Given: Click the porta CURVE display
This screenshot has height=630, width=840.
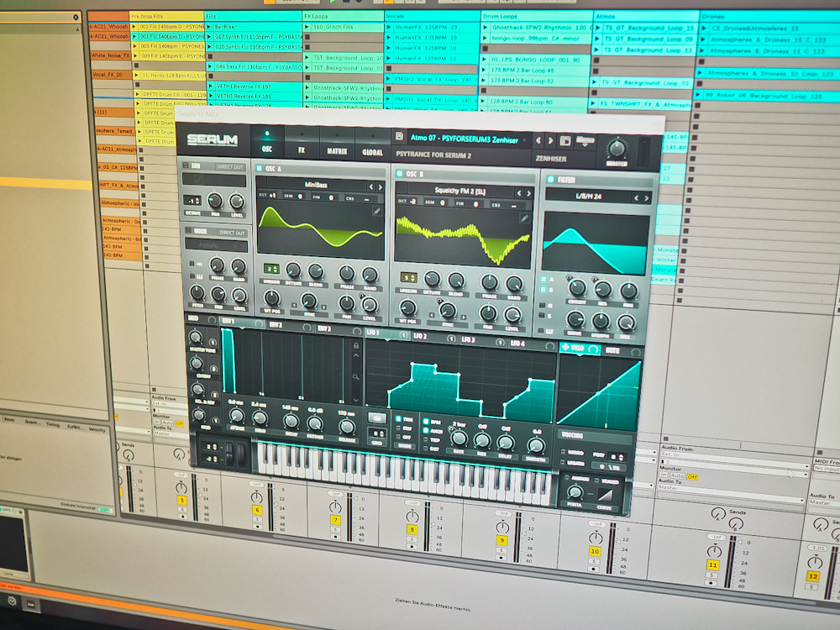Looking at the screenshot, I should [604, 495].
